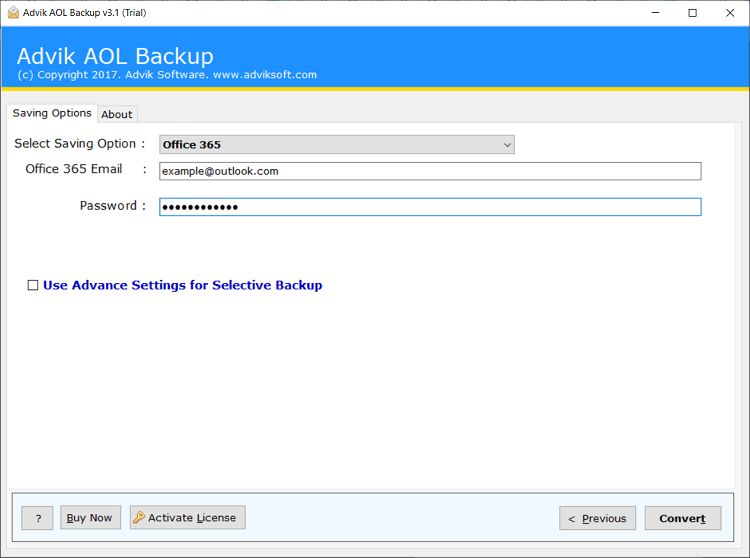Click the Convert button
Viewport: 750px width, 558px height.
pyautogui.click(x=683, y=518)
